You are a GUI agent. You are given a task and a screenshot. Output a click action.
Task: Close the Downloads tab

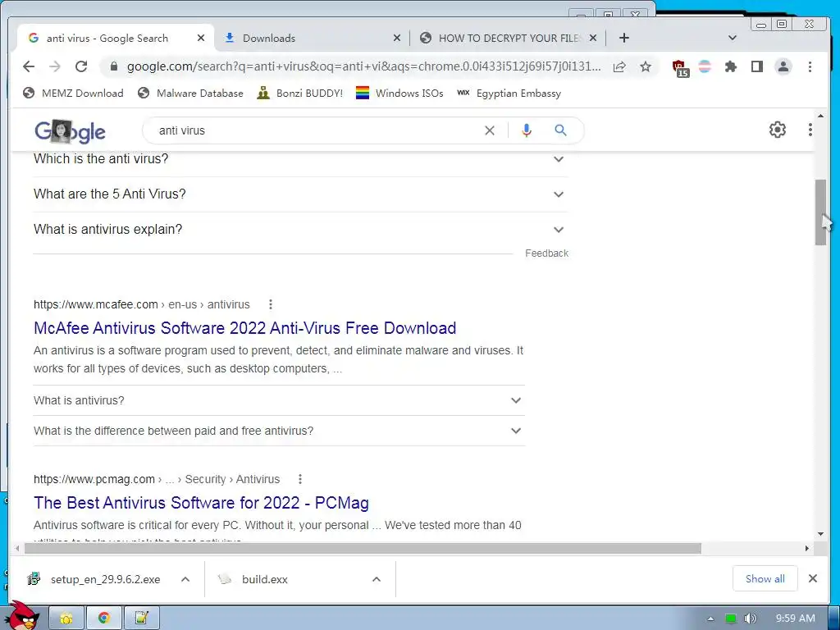[396, 38]
